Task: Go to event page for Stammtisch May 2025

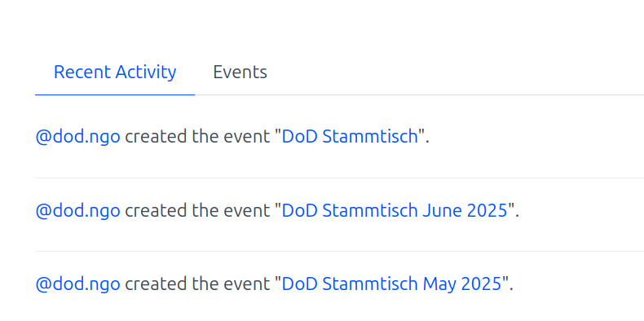Action: (392, 284)
